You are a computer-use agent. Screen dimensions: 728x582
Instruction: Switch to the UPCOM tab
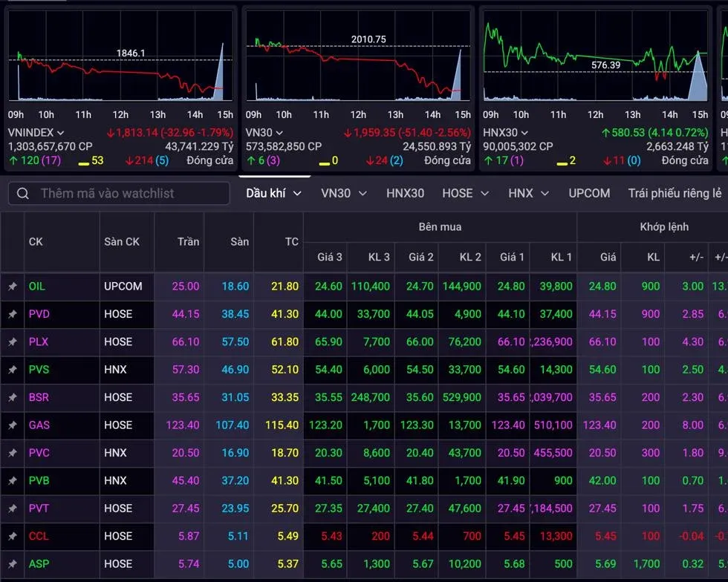[x=589, y=193]
